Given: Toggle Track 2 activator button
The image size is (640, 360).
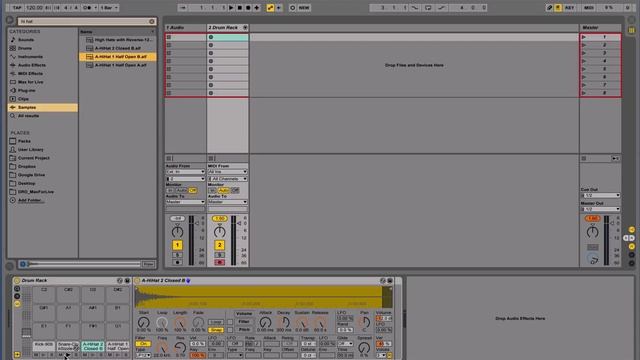Looking at the screenshot, I should coord(219,245).
